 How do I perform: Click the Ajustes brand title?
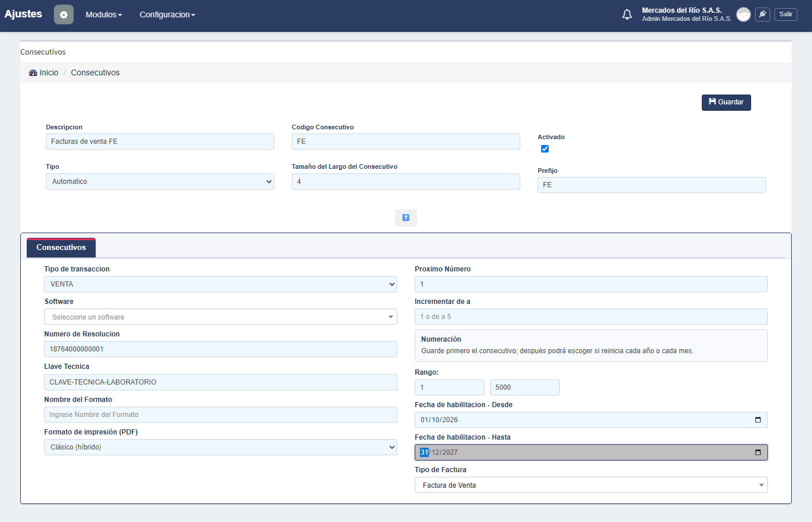click(x=23, y=14)
